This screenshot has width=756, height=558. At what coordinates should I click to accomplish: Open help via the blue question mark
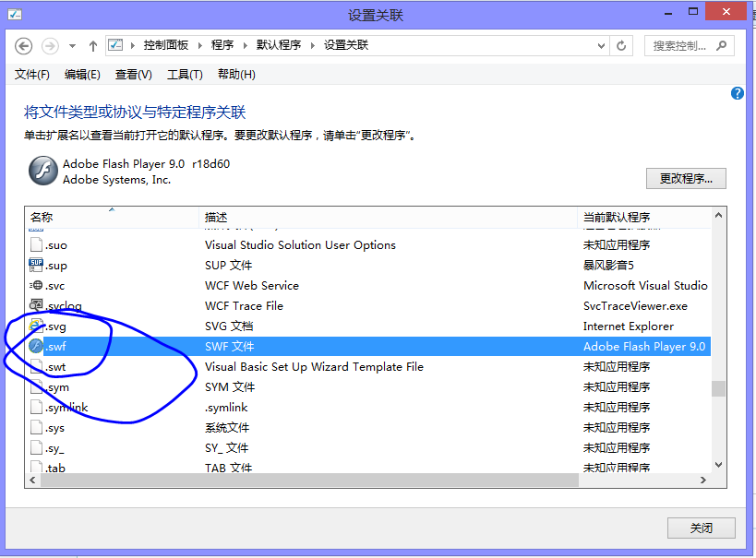[x=738, y=93]
